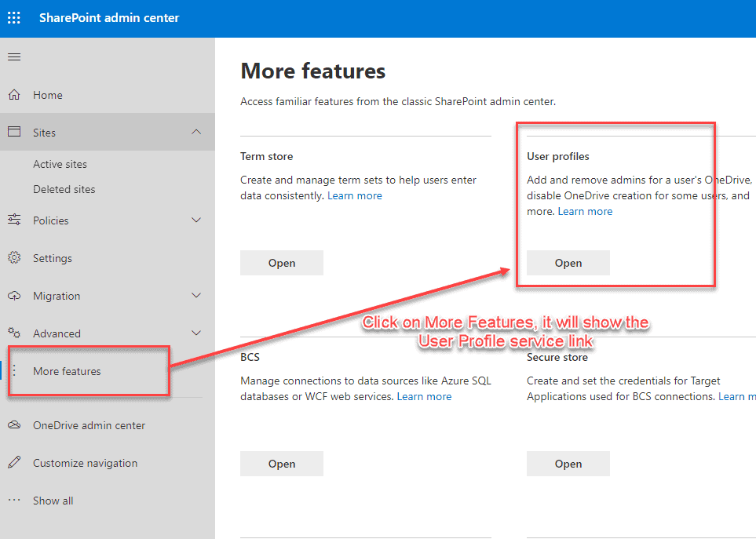Click the Sites icon in sidebar
This screenshot has width=756, height=539.
[14, 133]
